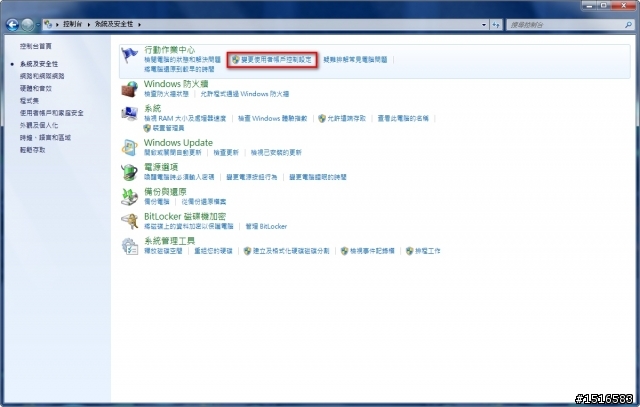This screenshot has width=640, height=407.
Task: Go back with the blue Back arrow
Action: coord(12,25)
